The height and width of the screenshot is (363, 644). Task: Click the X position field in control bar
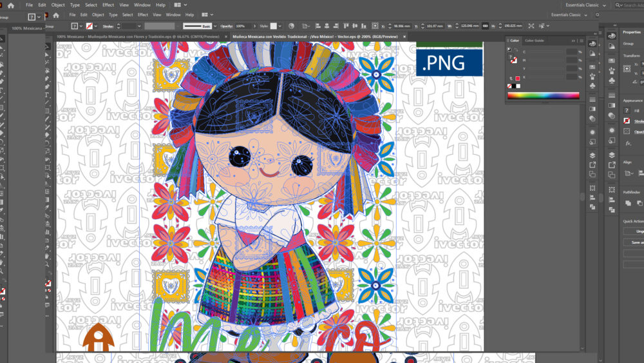click(402, 26)
